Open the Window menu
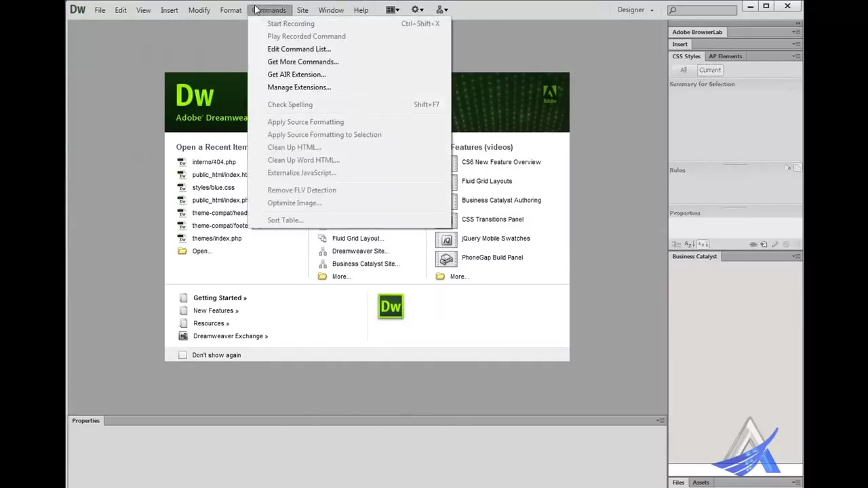The image size is (868, 488). (331, 10)
